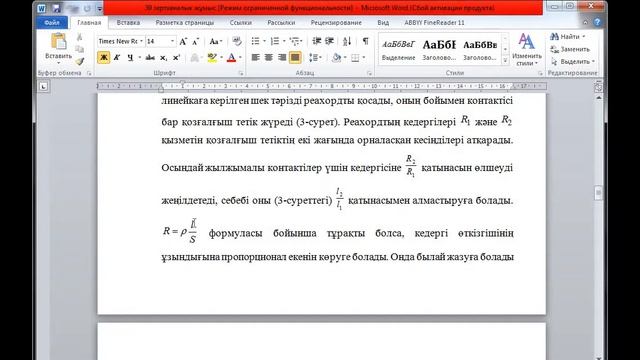Toggle the paragraph marks (¶) display
640x360 pixels.
tap(366, 41)
